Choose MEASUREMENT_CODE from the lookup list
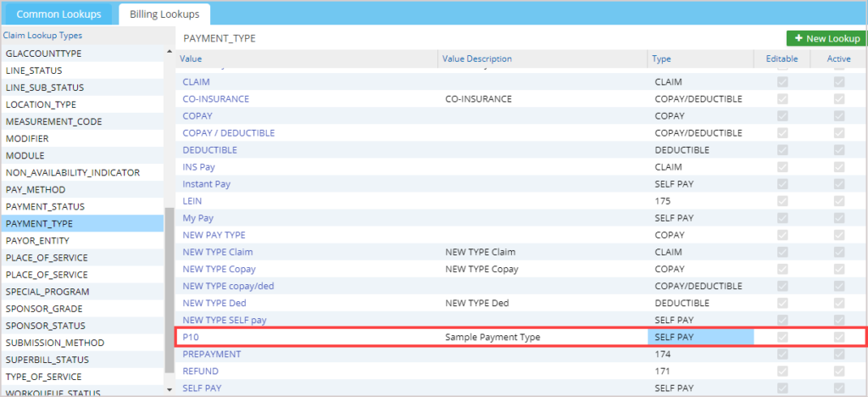The width and height of the screenshot is (868, 397). 53,121
